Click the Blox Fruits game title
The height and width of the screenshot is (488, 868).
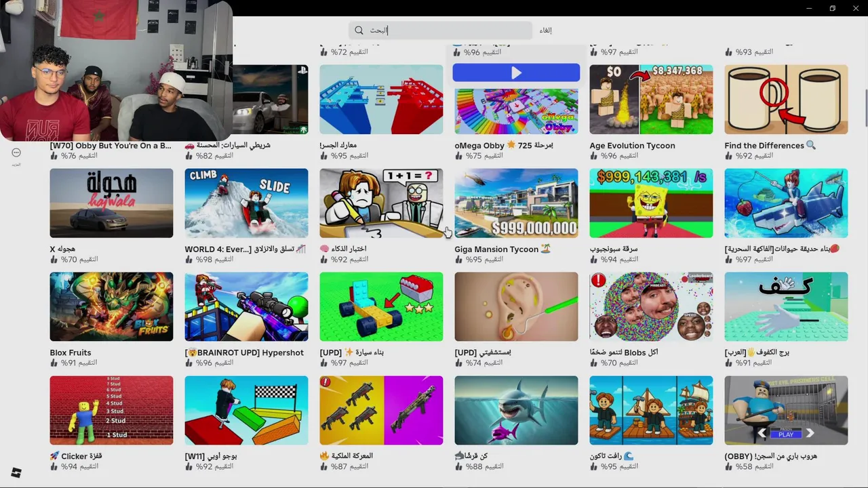[x=71, y=352]
